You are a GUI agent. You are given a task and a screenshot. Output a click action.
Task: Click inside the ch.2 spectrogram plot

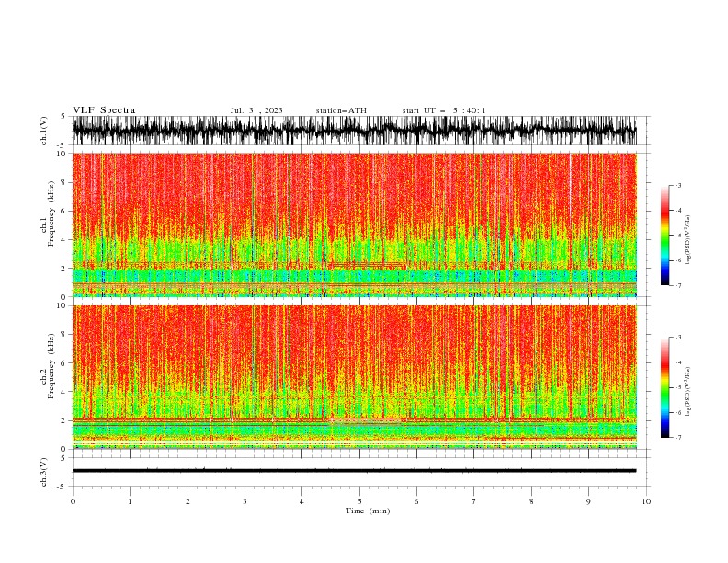tap(354, 377)
